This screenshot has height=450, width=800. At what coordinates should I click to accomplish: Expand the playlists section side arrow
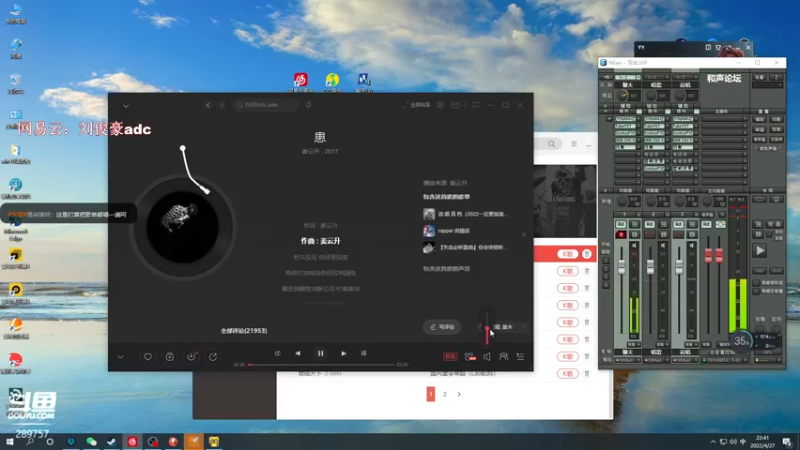(x=523, y=234)
